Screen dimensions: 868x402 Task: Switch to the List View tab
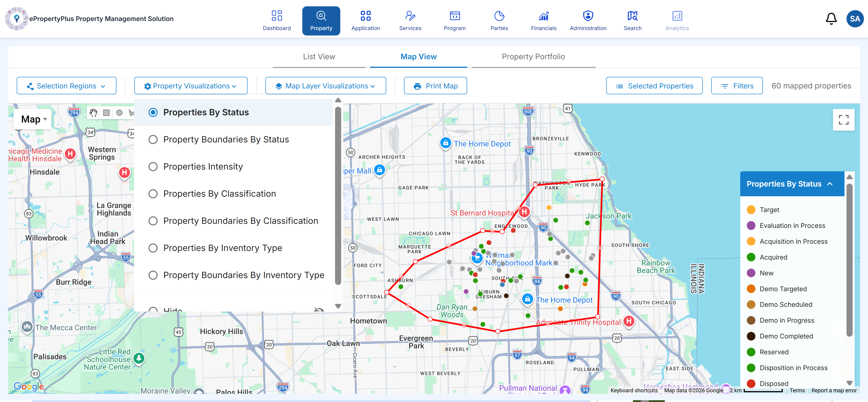coord(319,57)
